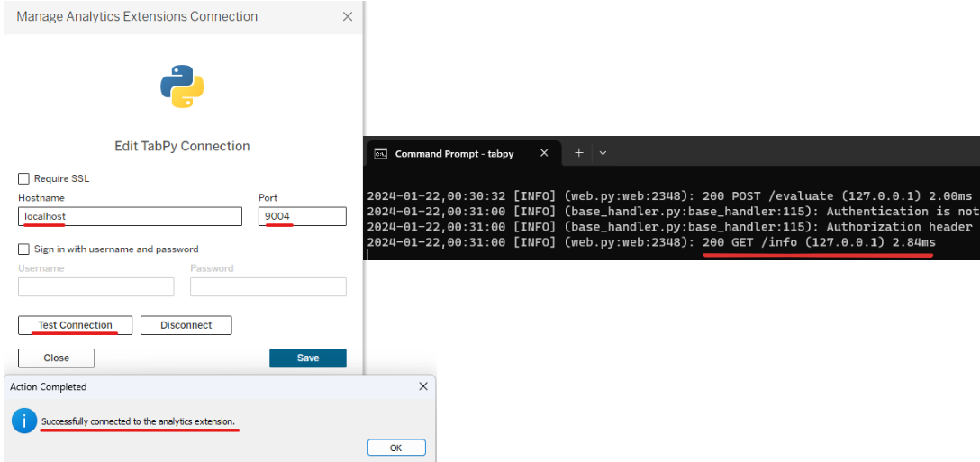Click the Test Connection button
Viewport: 980px width, 462px height.
tap(75, 325)
